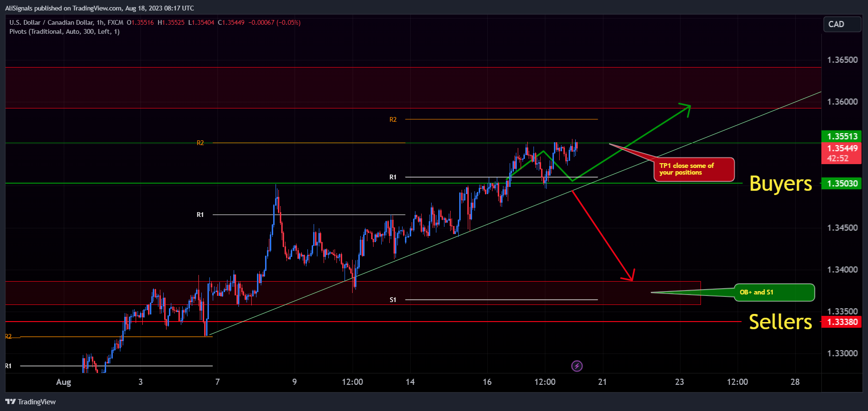Click the red 1.35449 current price label
The image size is (868, 411).
coord(842,148)
